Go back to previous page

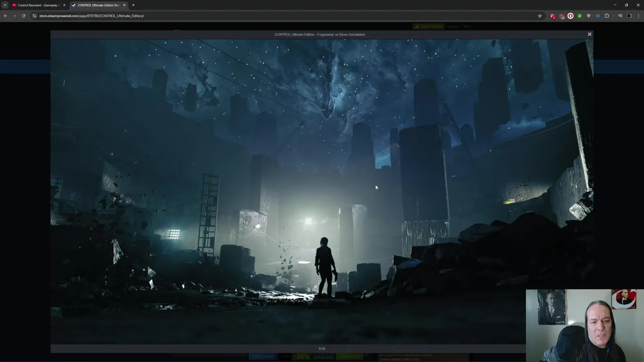pyautogui.click(x=6, y=16)
